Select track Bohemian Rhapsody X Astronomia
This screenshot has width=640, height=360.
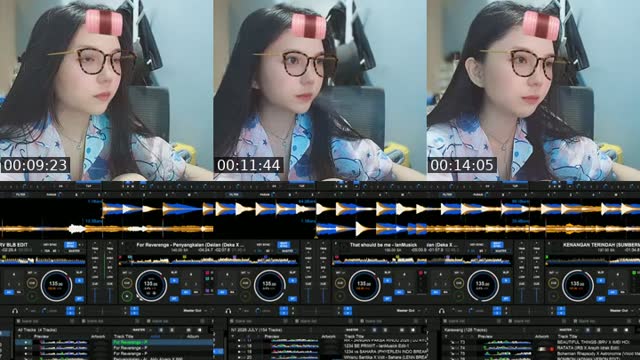click(x=598, y=354)
